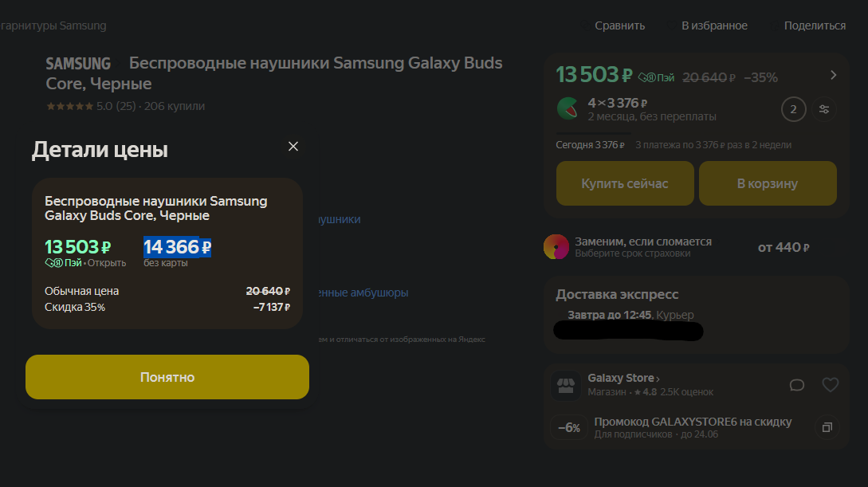
Task: Click the circled number 2 installment option
Action: tap(793, 109)
